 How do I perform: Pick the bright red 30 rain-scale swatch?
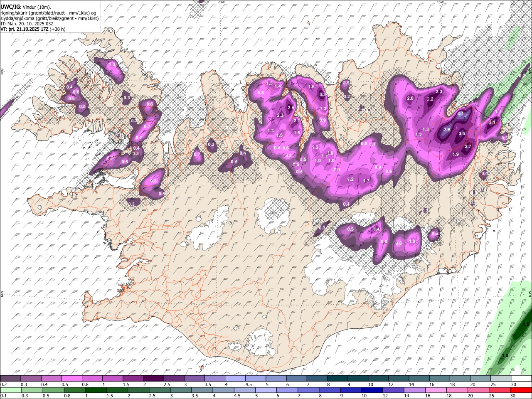point(521,390)
